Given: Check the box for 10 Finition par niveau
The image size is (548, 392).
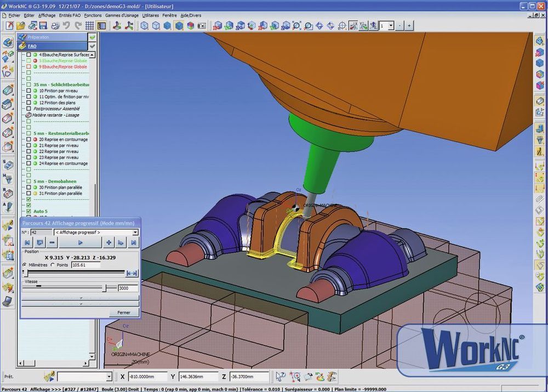Looking at the screenshot, I should pyautogui.click(x=28, y=90).
